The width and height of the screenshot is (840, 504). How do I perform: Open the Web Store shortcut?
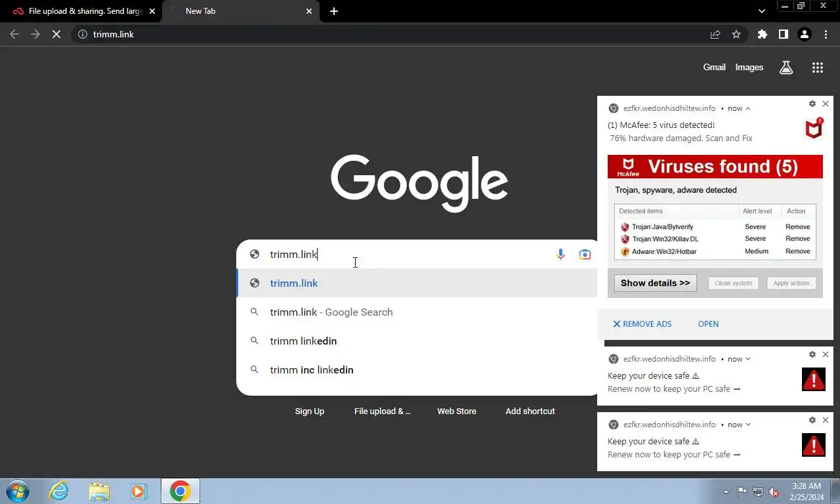pyautogui.click(x=457, y=411)
